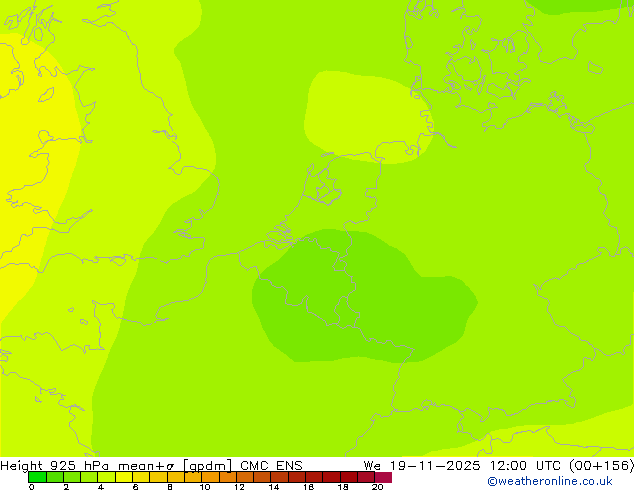
Task: Click the legend label '8'
Action: click(x=170, y=487)
